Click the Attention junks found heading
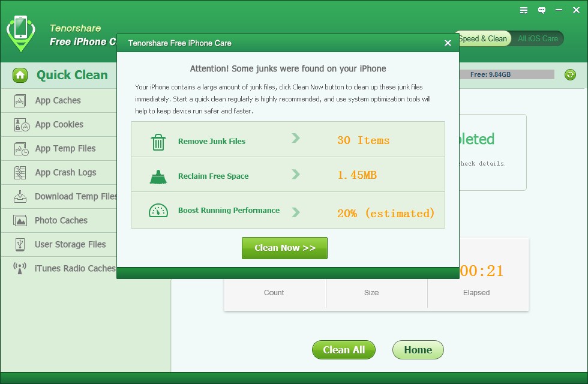This screenshot has width=588, height=384. click(x=288, y=68)
